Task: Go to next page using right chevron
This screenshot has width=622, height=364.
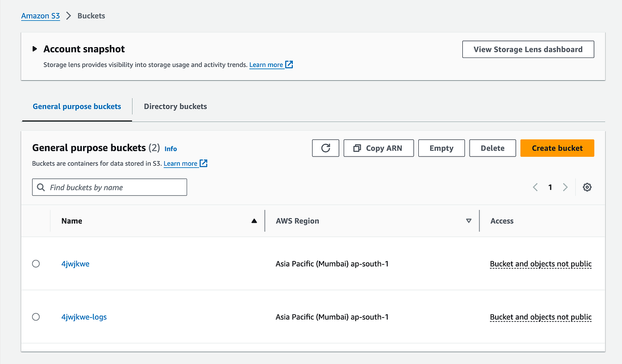Action: (x=565, y=187)
